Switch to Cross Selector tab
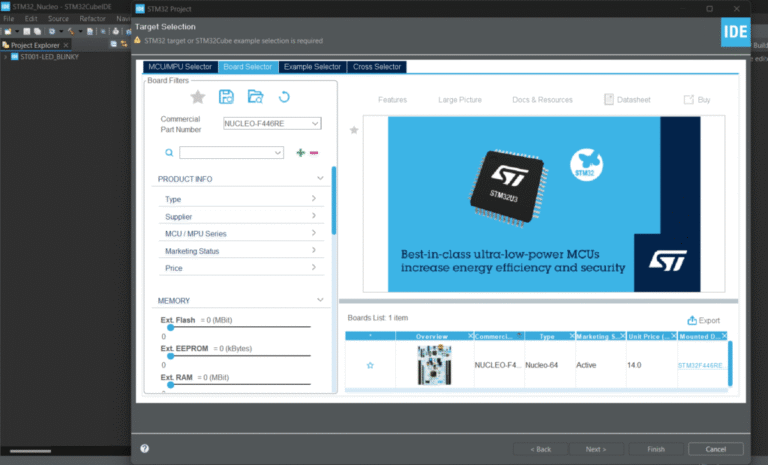Image resolution: width=768 pixels, height=465 pixels. (377, 67)
